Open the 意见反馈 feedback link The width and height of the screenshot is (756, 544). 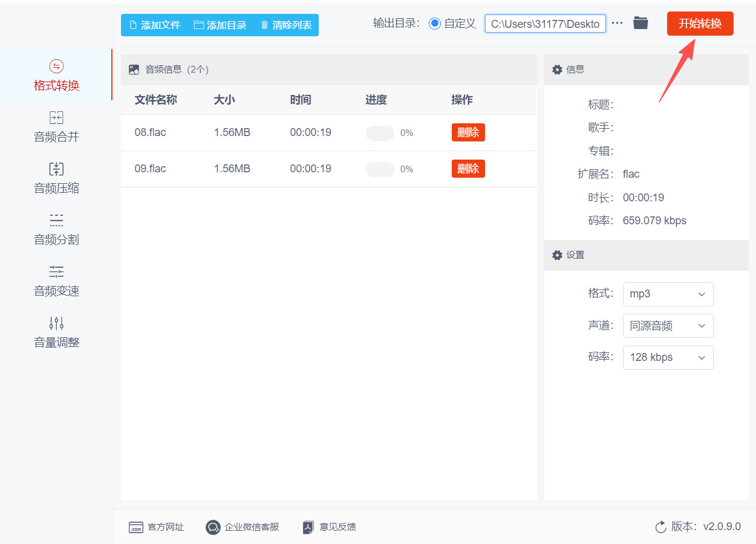(329, 527)
